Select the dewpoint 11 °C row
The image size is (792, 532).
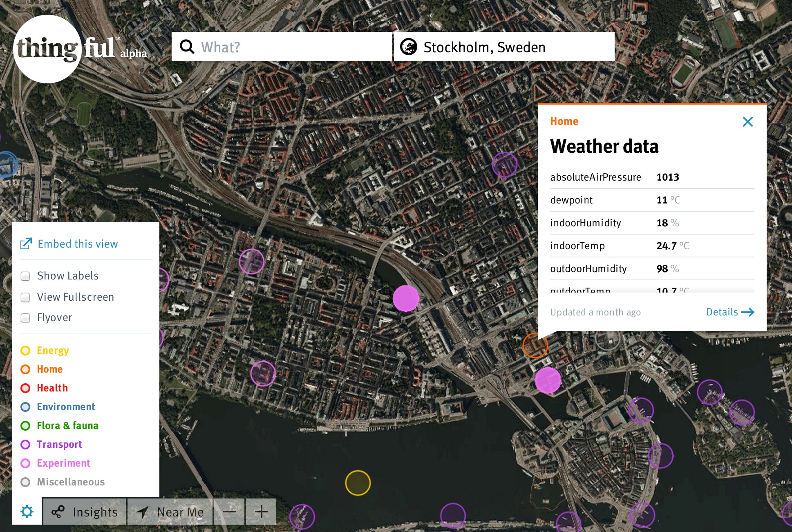[x=652, y=200]
